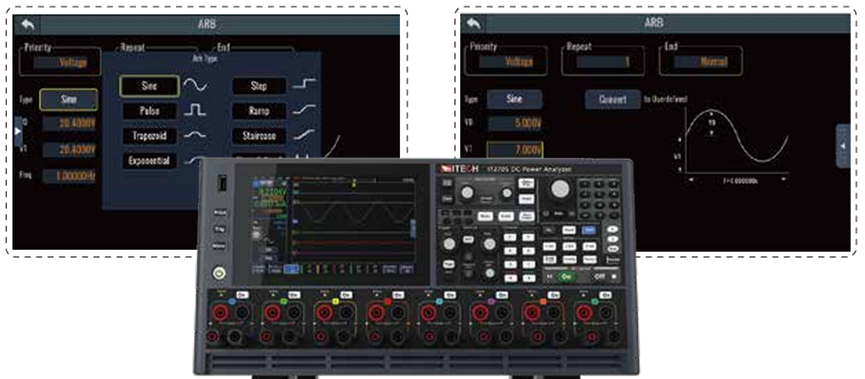The width and height of the screenshot is (865, 379).
Task: Select the V1 field showing 7.000V
Action: tap(515, 150)
